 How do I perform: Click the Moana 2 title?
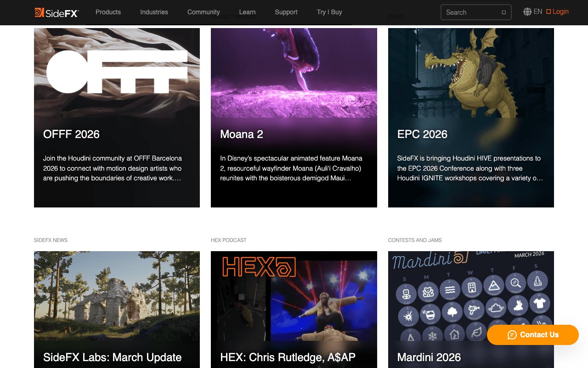tap(242, 134)
